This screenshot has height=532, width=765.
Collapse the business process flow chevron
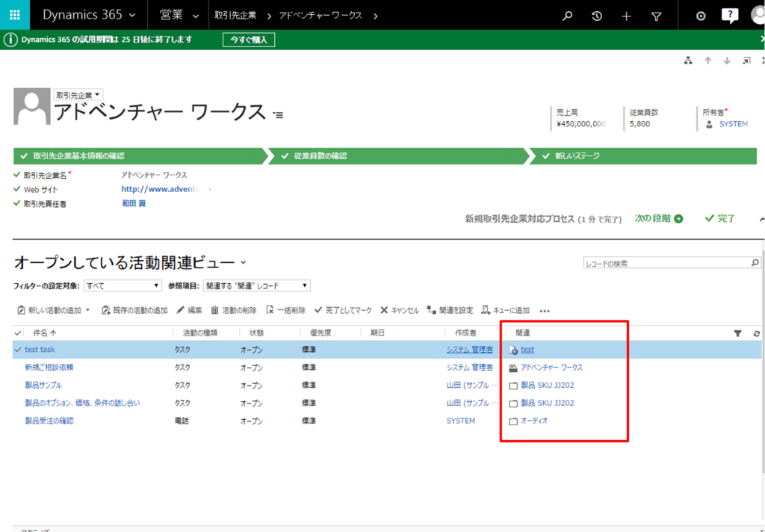click(x=761, y=219)
